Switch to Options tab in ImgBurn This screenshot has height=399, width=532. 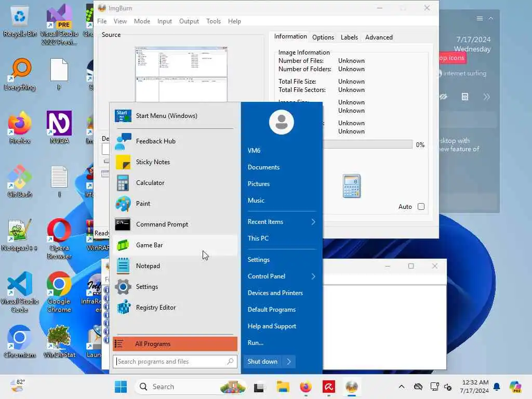[323, 37]
